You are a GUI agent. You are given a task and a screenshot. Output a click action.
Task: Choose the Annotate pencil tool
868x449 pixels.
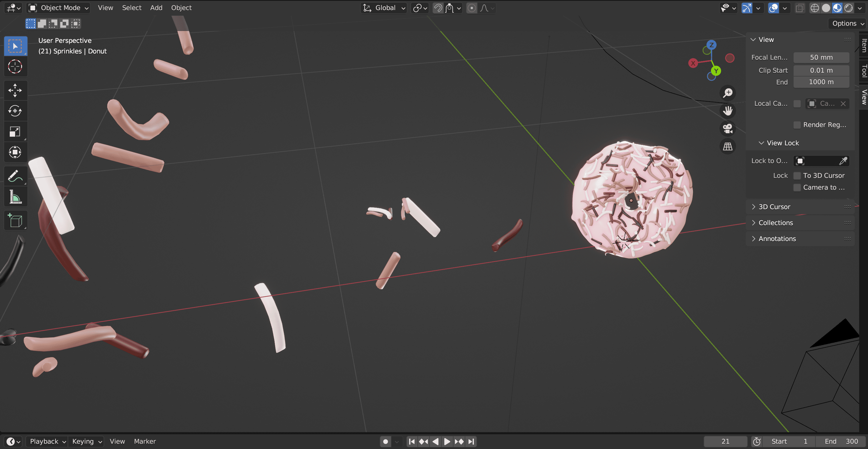point(15,176)
